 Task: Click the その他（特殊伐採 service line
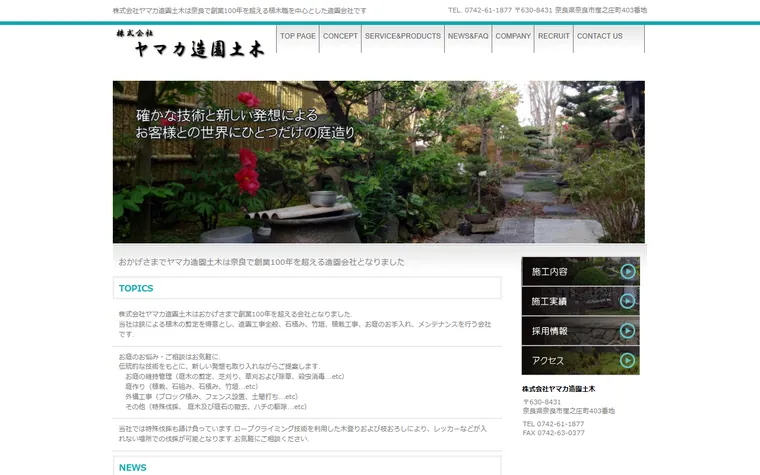pos(216,407)
